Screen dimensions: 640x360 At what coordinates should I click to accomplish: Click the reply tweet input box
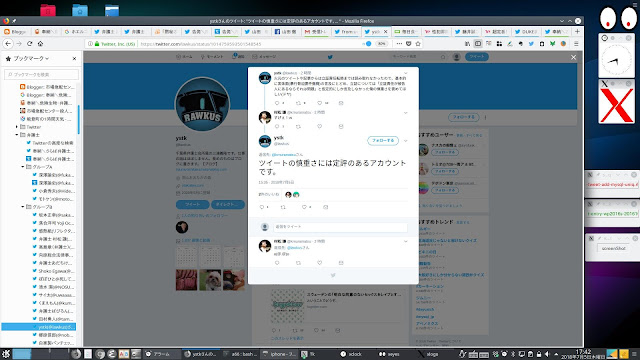pos(340,227)
